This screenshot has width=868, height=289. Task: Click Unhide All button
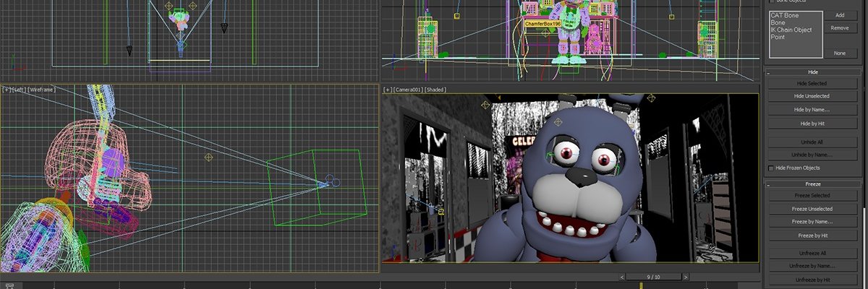(812, 142)
